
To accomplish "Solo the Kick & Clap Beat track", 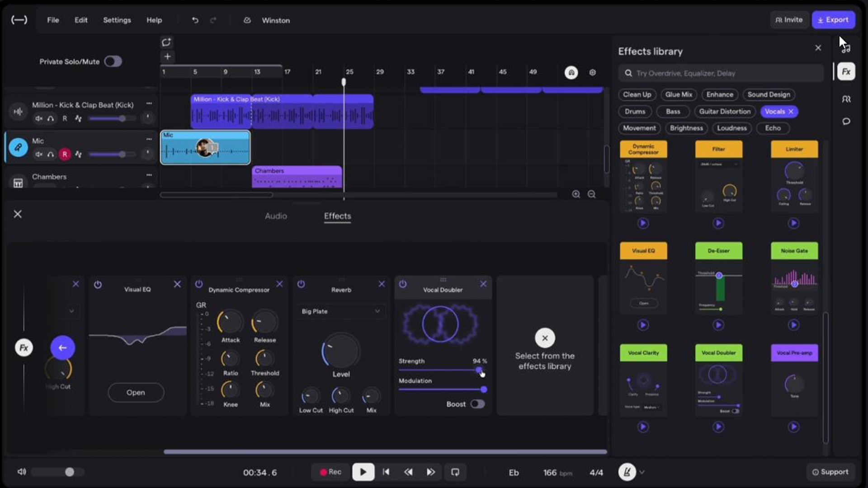I will point(51,118).
